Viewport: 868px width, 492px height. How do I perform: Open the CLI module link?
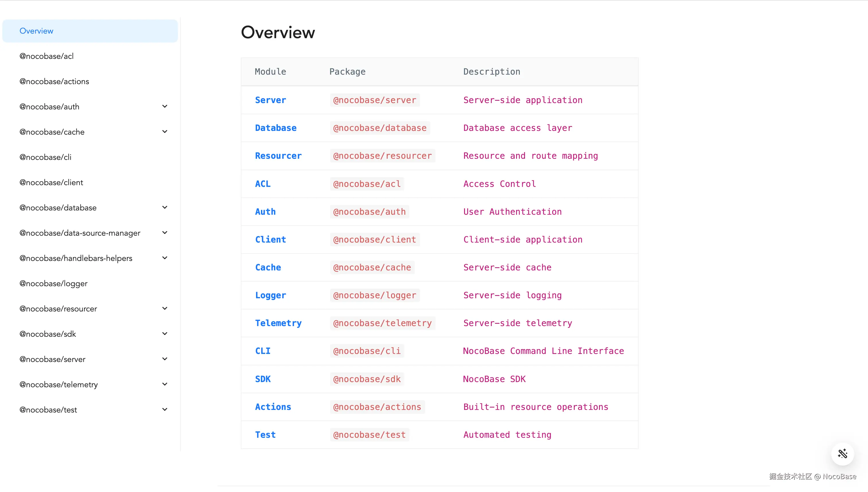point(263,351)
